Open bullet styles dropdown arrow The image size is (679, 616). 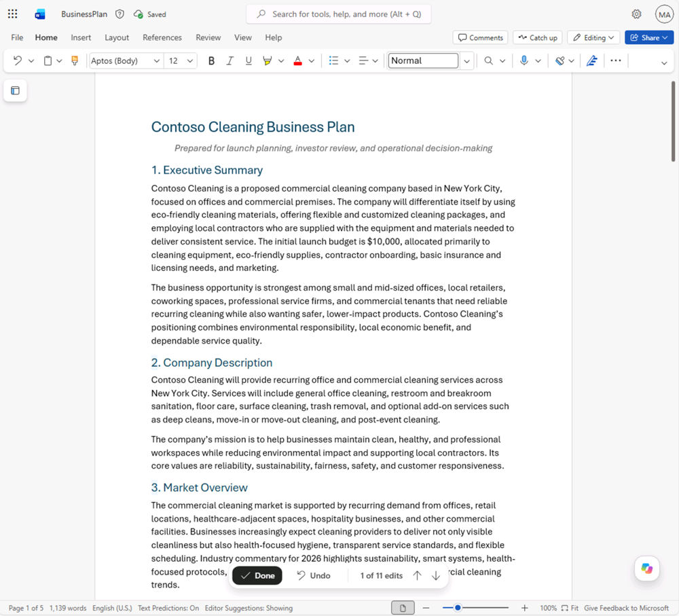click(347, 60)
